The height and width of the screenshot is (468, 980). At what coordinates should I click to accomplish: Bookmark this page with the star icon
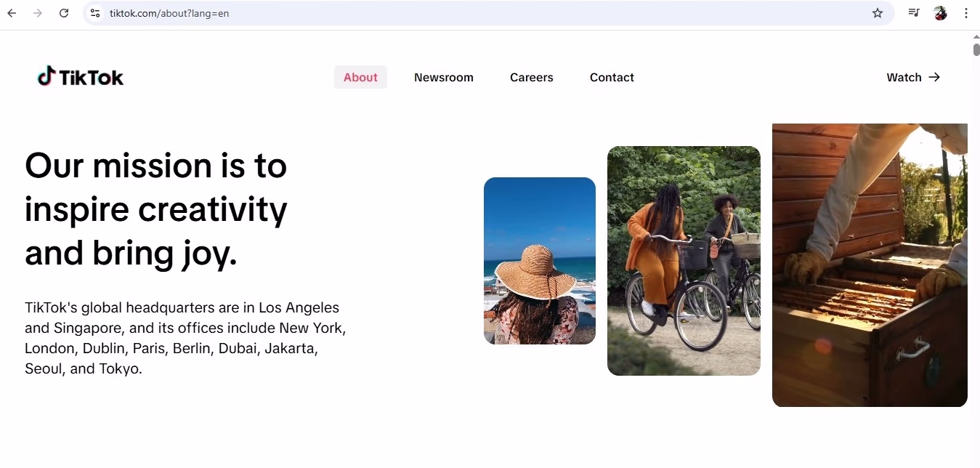(x=877, y=13)
